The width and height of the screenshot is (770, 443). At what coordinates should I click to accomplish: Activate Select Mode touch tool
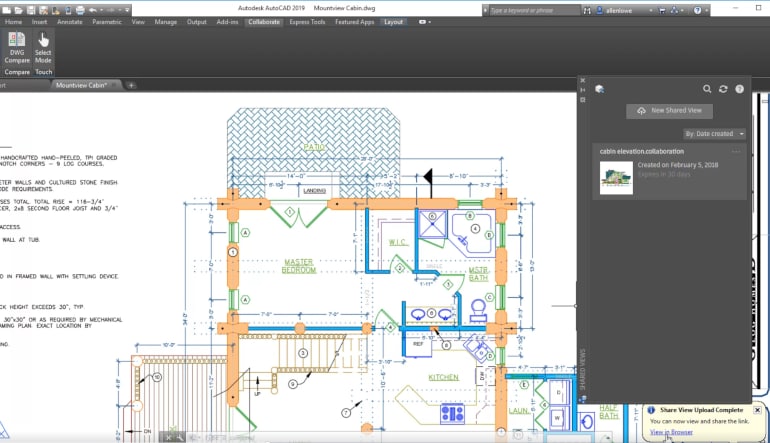pos(43,47)
